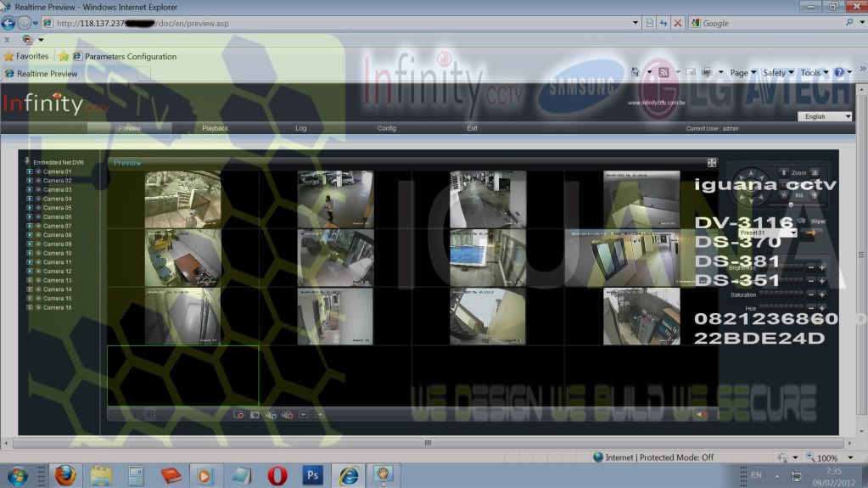Viewport: 868px width, 488px height.
Task: Click compatibility view icon in address bar
Action: tap(650, 23)
